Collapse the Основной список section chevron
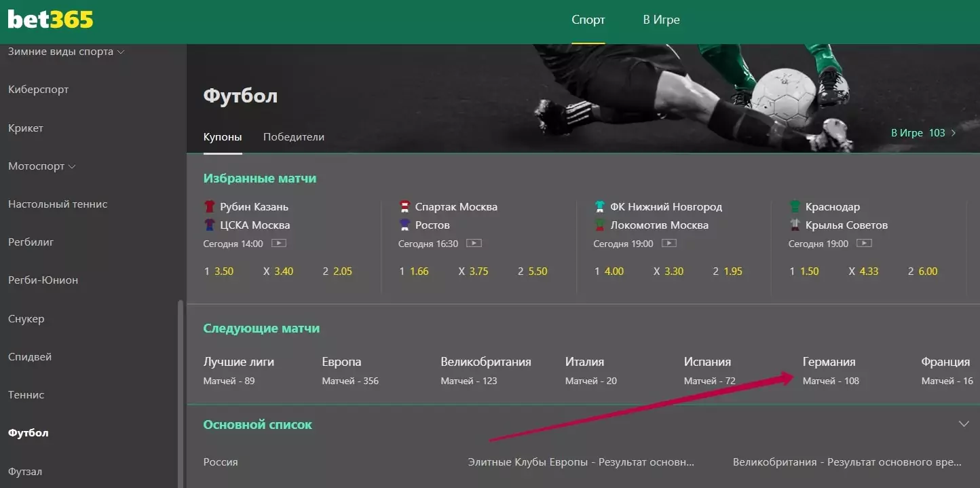Viewport: 980px width, 488px height. 964,424
